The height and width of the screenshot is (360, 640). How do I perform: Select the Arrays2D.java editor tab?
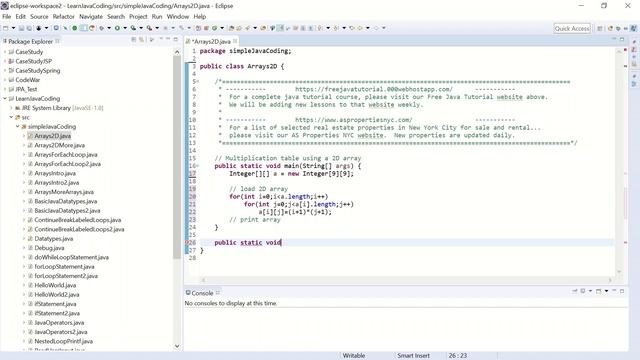211,41
